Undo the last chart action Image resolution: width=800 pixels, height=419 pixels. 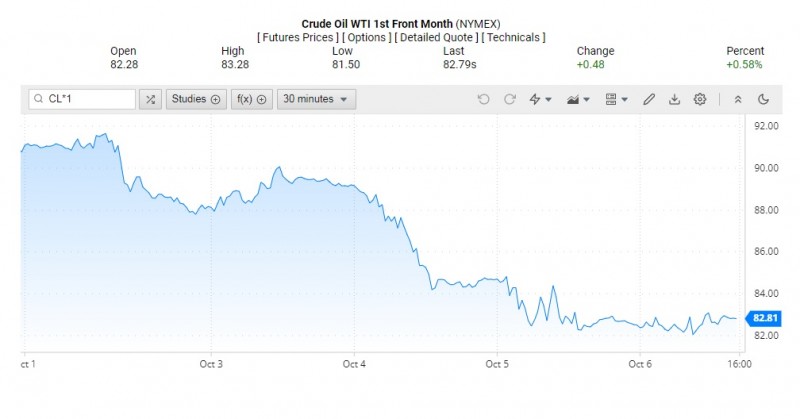pyautogui.click(x=484, y=99)
